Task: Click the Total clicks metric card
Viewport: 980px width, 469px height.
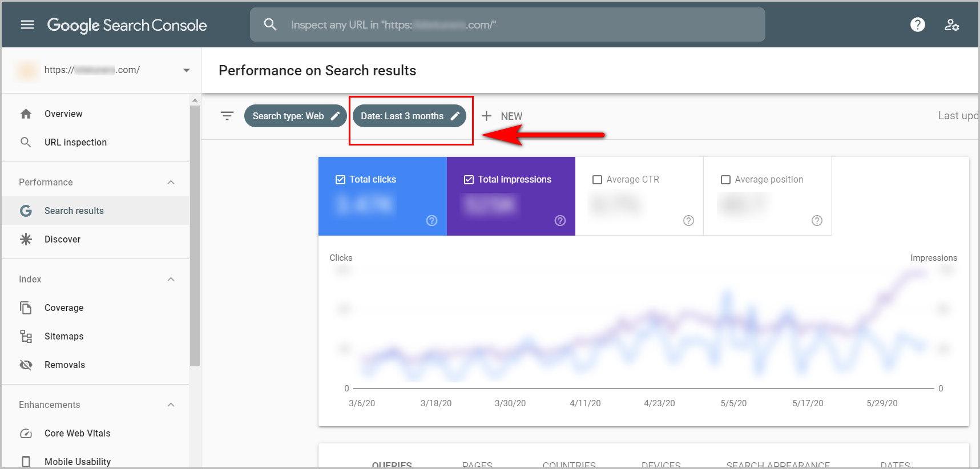Action: [x=382, y=196]
